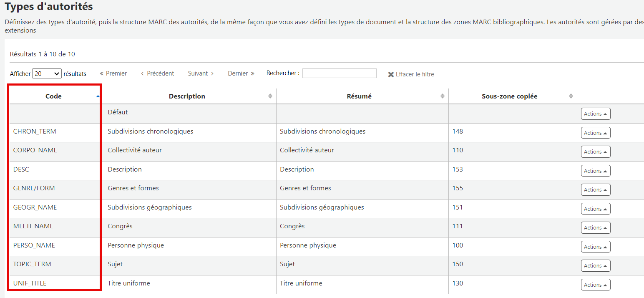The image size is (644, 298).
Task: Click Genres et formes in Description column
Action: [133, 188]
